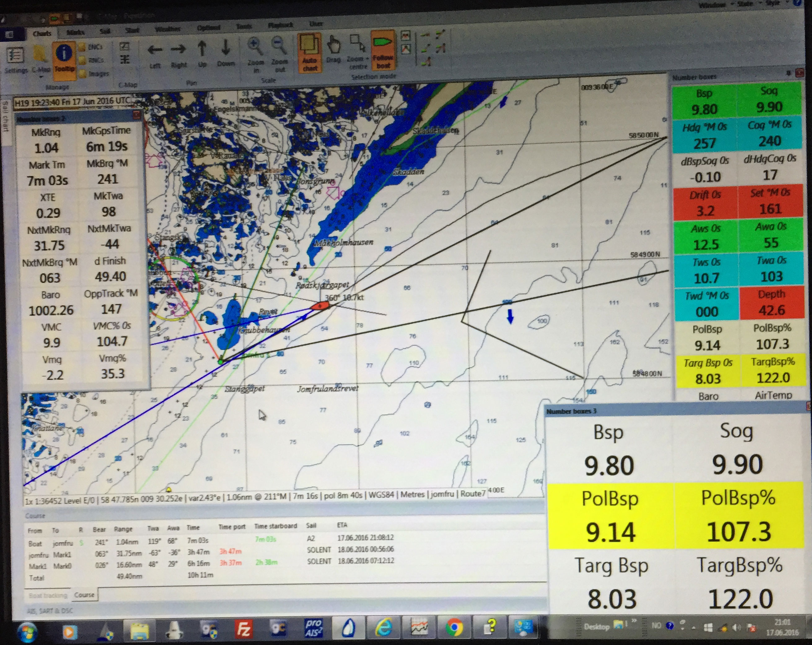Click the d Finish 49.40 value
The width and height of the screenshot is (812, 645).
coord(110,277)
